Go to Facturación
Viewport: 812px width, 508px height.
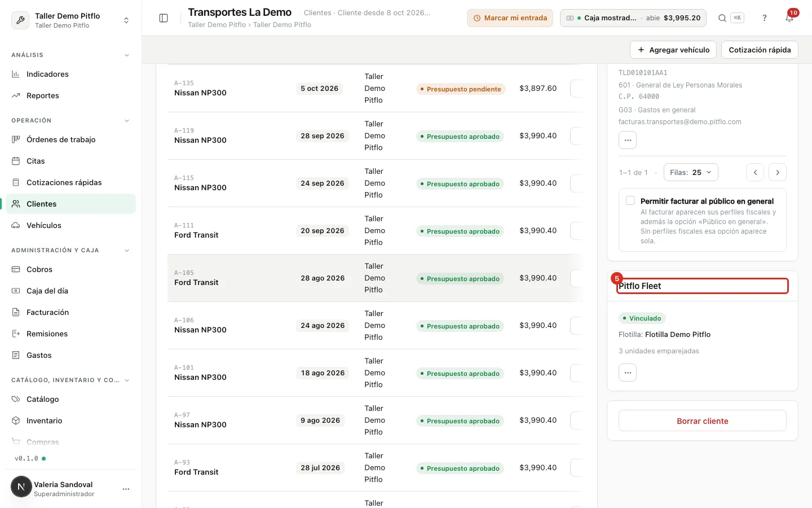click(x=71, y=312)
